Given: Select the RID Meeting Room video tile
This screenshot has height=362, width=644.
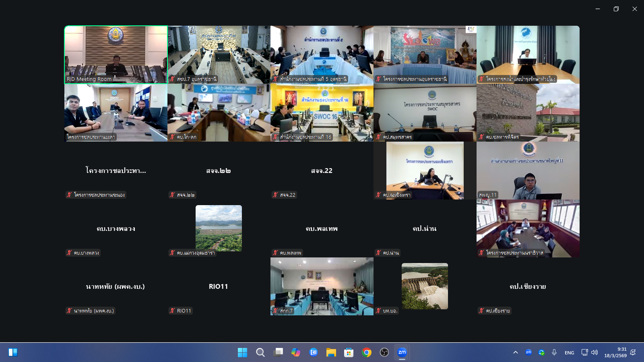Looking at the screenshot, I should click(x=116, y=55).
